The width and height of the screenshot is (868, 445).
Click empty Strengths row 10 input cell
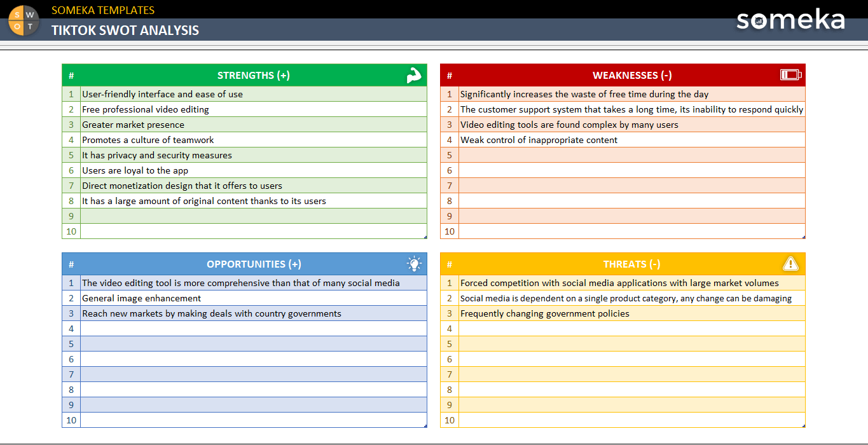pos(254,231)
